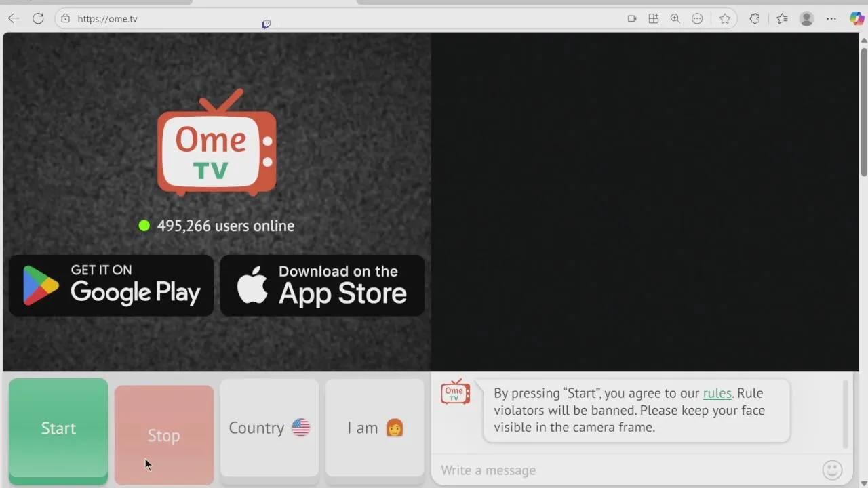Viewport: 868px width, 488px height.
Task: Open the Copilot icon
Action: (856, 19)
